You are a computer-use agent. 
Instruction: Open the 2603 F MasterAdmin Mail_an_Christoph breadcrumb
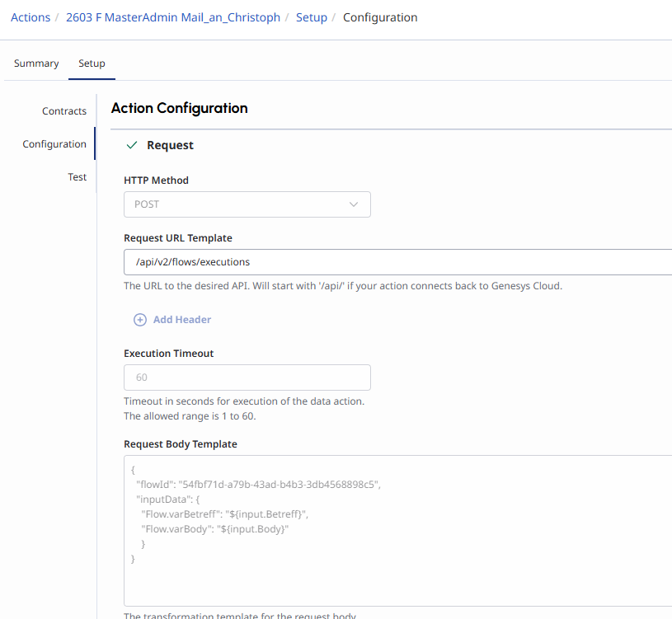(x=173, y=17)
